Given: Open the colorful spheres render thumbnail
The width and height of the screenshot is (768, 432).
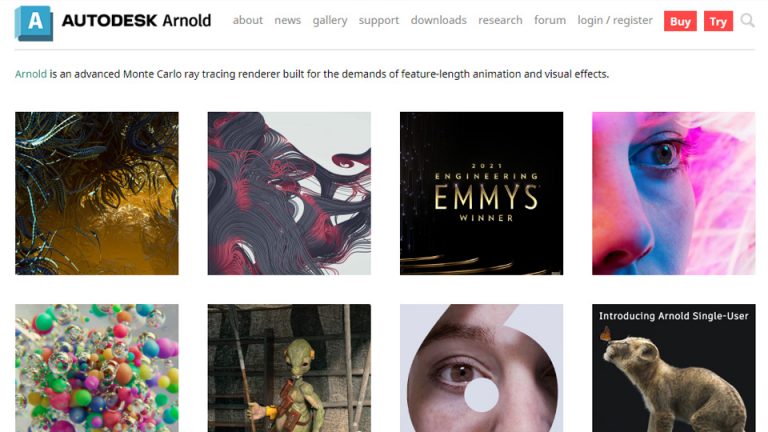Looking at the screenshot, I should (96, 368).
